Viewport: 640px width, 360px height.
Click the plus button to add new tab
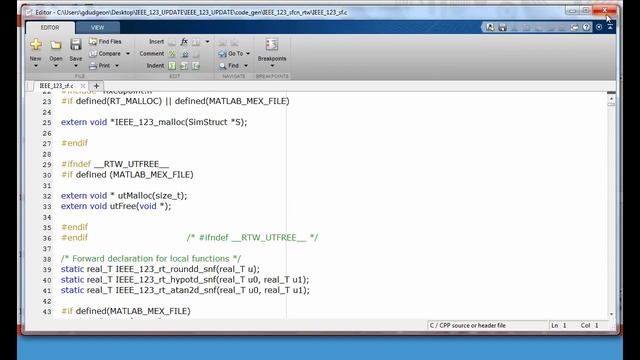click(96, 86)
